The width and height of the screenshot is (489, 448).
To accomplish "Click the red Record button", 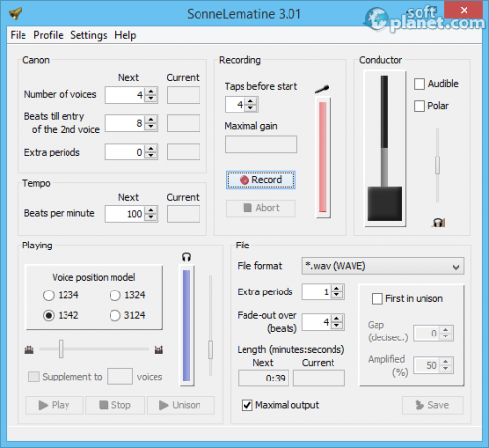I will 261,180.
